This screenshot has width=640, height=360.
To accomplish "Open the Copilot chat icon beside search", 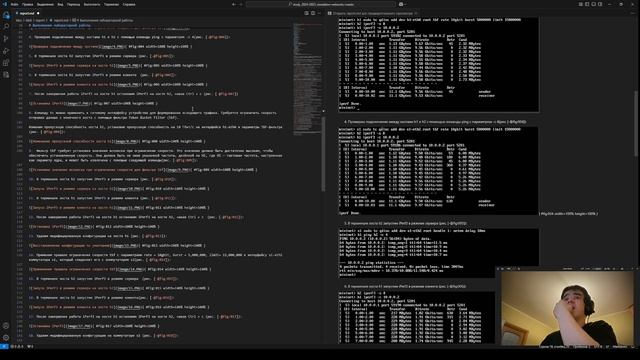I will coord(402,4).
